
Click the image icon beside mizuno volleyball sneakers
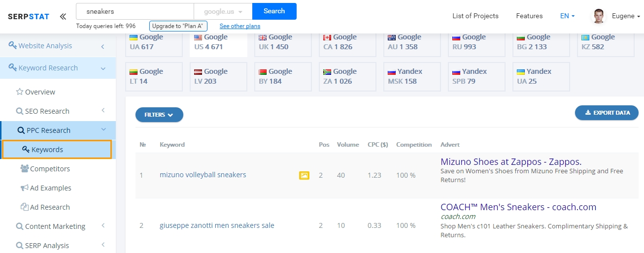304,175
